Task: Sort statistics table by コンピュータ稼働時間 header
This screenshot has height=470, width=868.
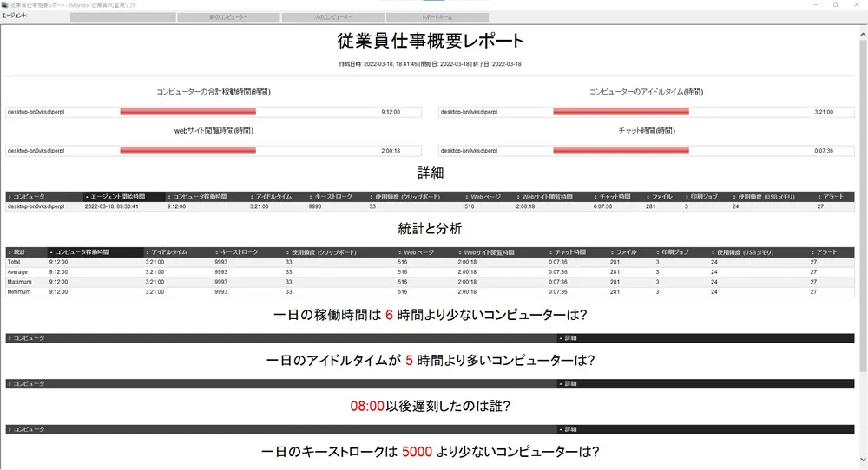Action: [x=95, y=252]
